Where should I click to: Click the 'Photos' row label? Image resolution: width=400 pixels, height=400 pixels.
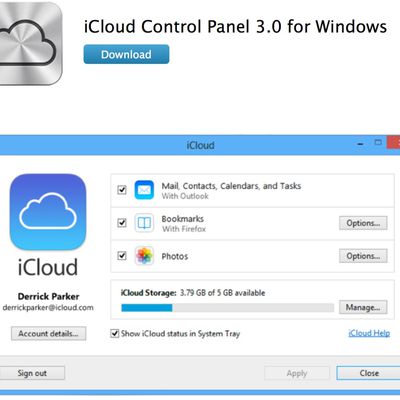click(x=175, y=256)
